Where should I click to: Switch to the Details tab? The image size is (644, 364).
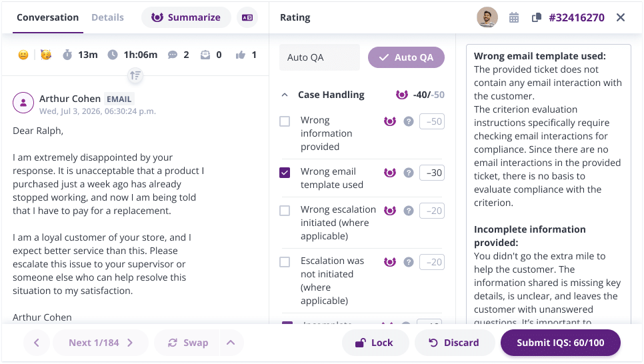click(x=107, y=17)
